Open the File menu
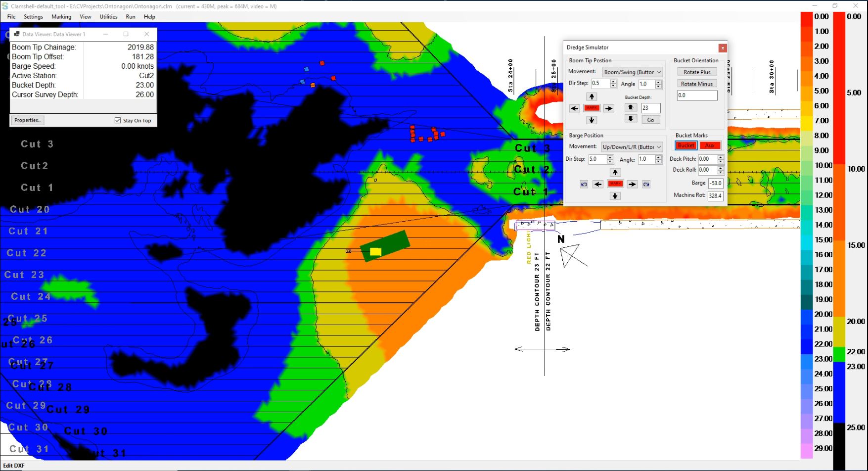This screenshot has height=471, width=868. (11, 17)
